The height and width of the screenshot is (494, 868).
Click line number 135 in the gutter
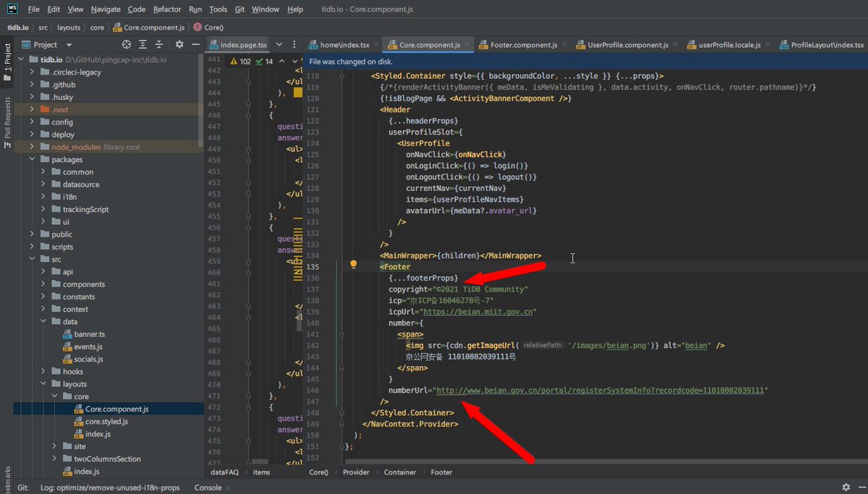coord(313,266)
